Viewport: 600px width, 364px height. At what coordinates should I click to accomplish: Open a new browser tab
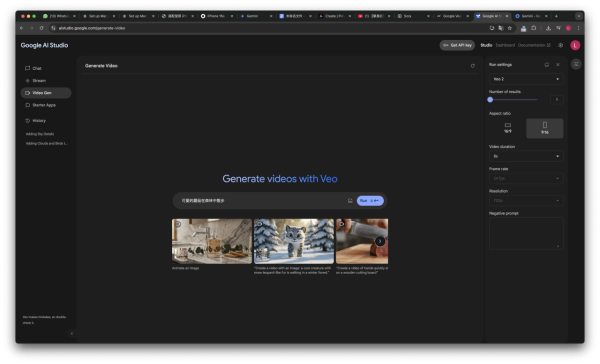[x=556, y=16]
